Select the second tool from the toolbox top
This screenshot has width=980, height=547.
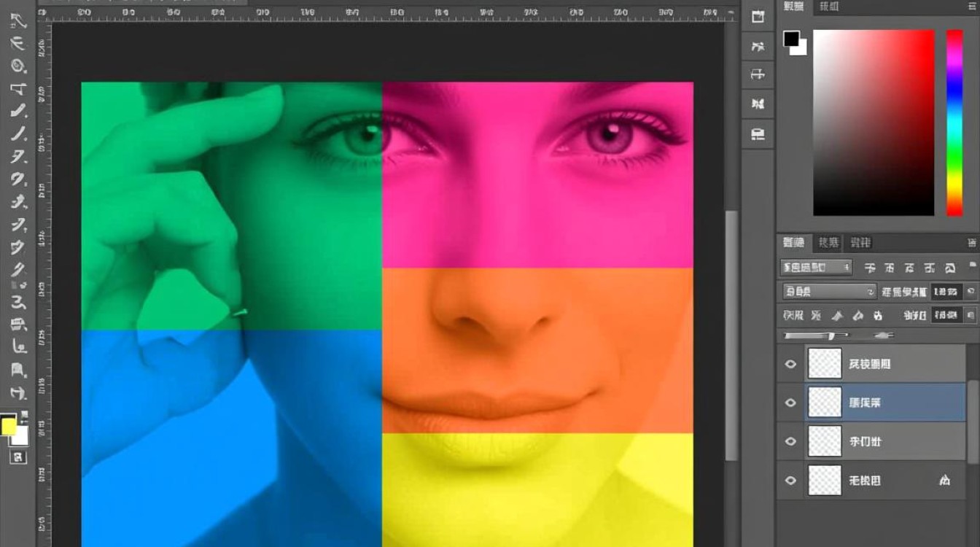pyautogui.click(x=18, y=43)
